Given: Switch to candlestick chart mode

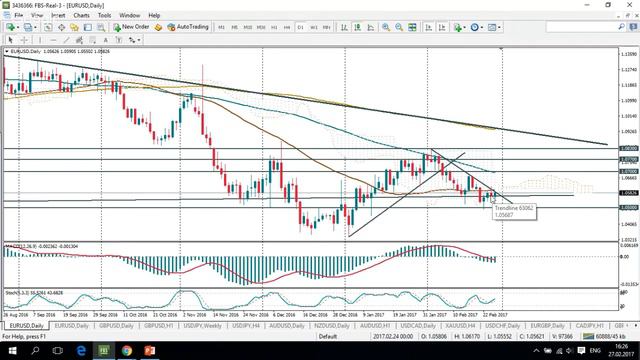Looking at the screenshot, I should pyautogui.click(x=357, y=27).
